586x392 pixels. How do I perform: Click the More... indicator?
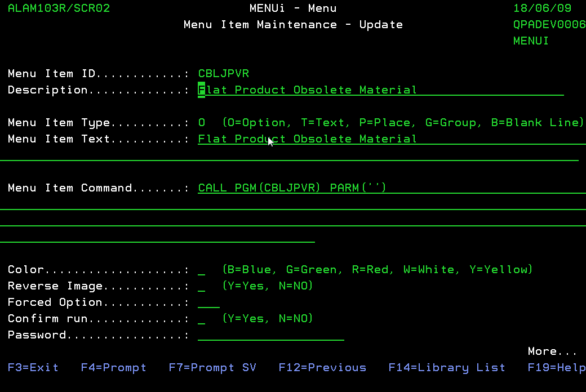coord(552,351)
